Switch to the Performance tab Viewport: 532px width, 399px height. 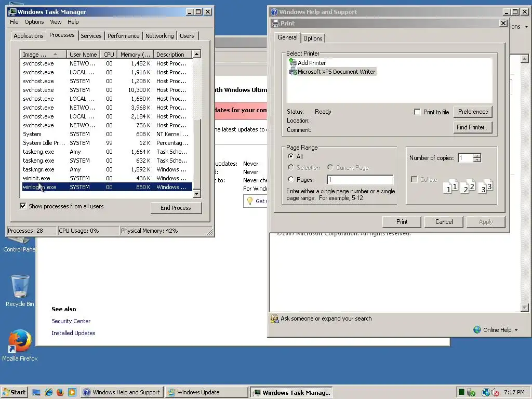[124, 36]
